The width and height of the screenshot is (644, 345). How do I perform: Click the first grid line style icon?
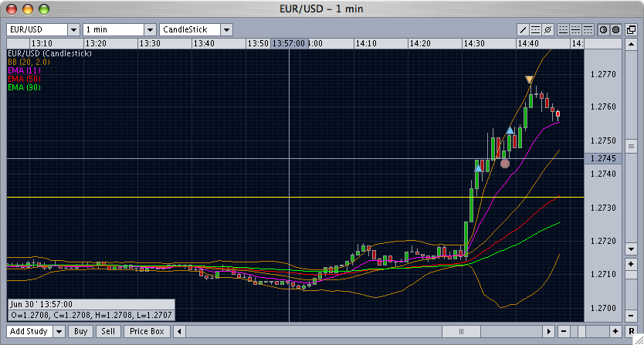(x=563, y=29)
